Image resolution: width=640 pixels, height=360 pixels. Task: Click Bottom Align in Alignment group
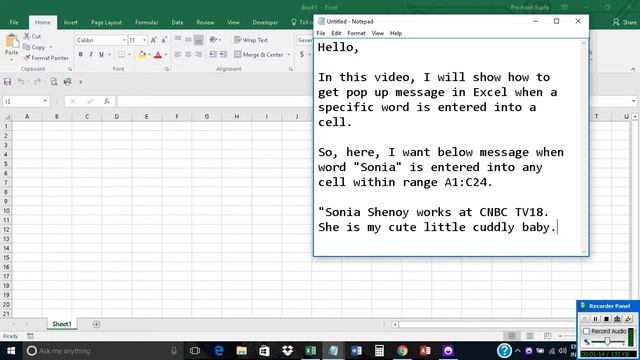tap(198, 40)
